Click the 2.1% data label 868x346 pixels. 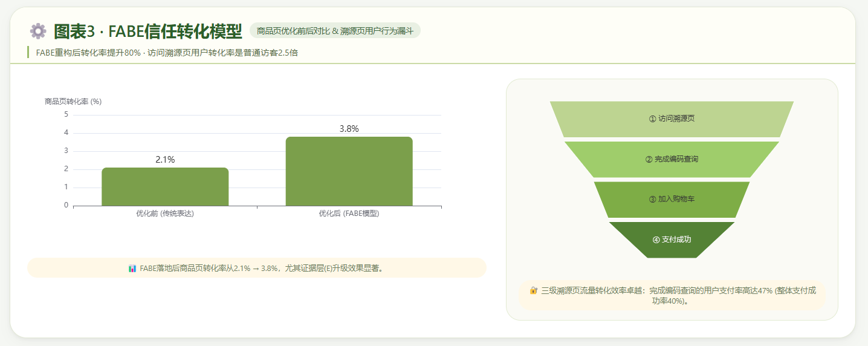pyautogui.click(x=165, y=160)
